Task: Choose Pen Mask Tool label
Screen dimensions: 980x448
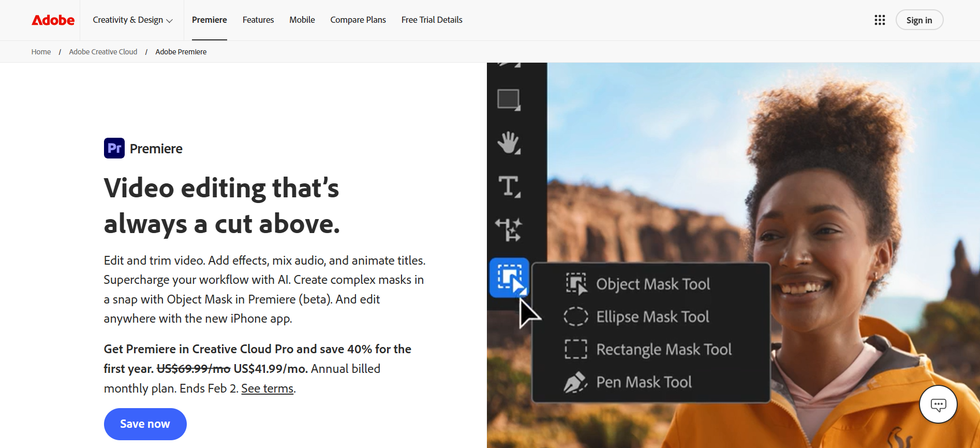Action: tap(644, 382)
